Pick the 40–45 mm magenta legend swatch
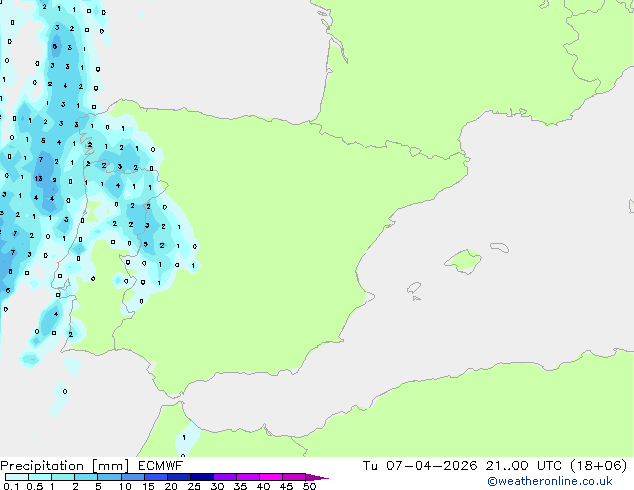The height and width of the screenshot is (490, 634). 271,477
